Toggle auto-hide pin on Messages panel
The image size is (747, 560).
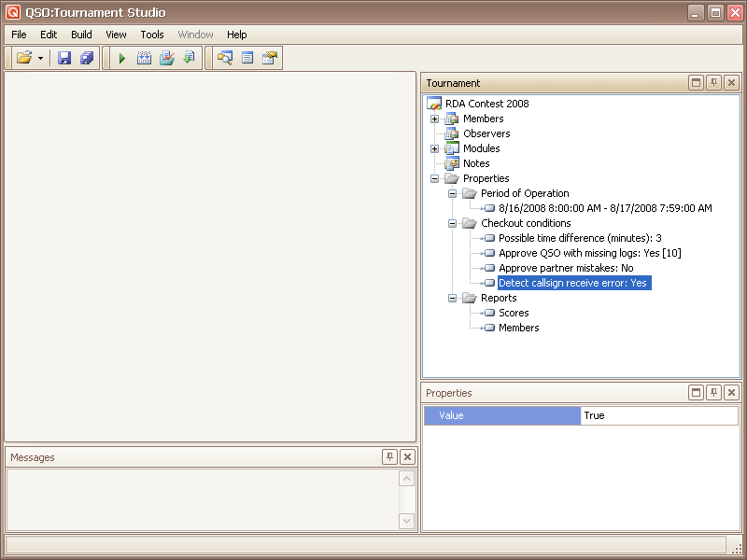[x=389, y=456]
